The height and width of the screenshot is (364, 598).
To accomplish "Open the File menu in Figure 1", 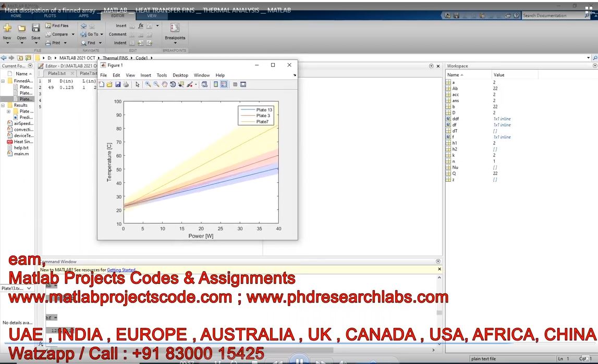I will pyautogui.click(x=103, y=76).
